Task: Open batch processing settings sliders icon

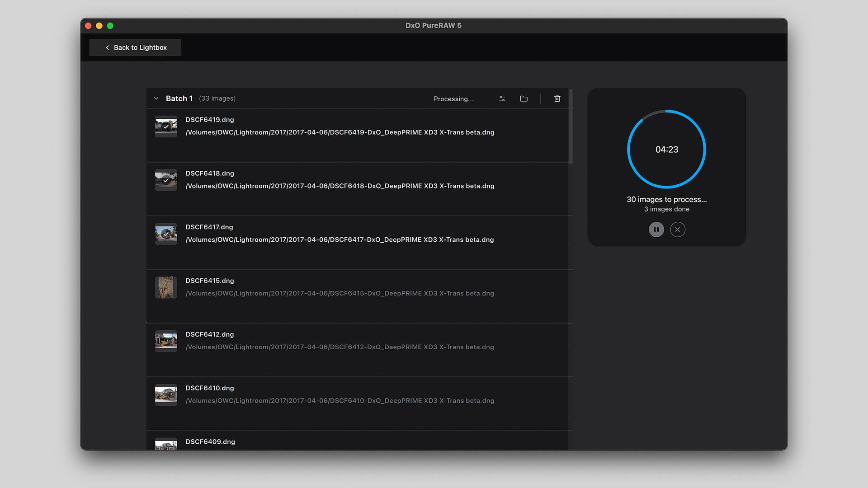Action: point(502,99)
